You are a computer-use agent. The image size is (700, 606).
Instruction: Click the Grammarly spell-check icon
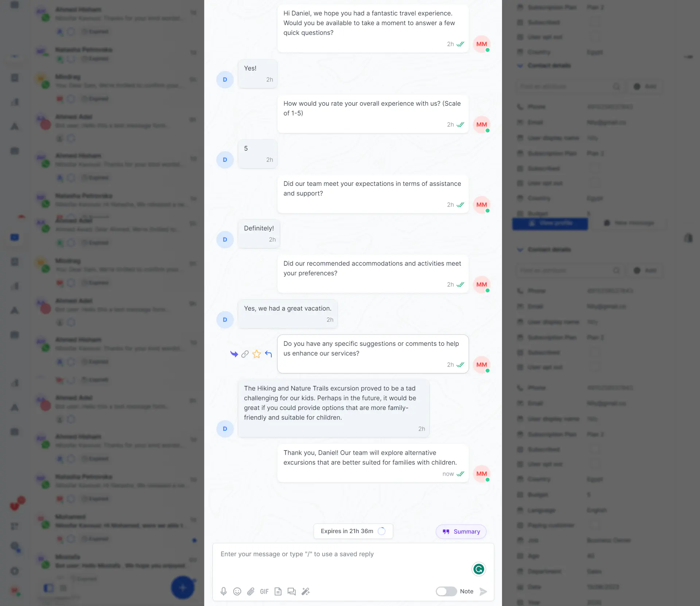click(x=479, y=569)
